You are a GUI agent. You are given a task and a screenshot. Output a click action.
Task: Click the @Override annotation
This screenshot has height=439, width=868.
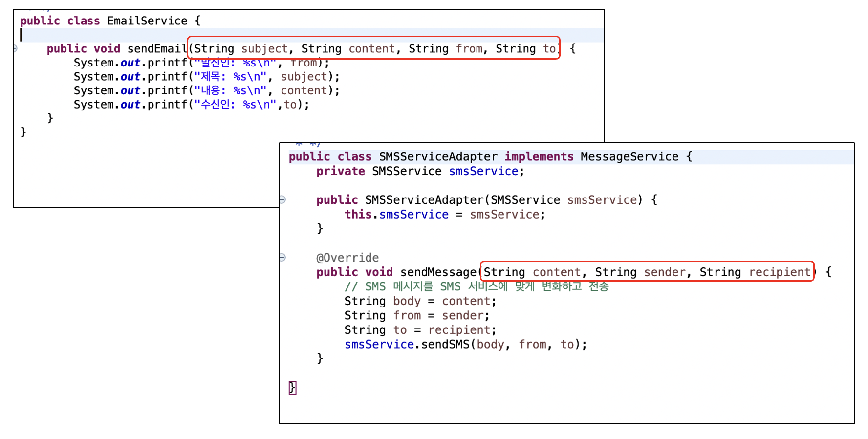point(347,258)
